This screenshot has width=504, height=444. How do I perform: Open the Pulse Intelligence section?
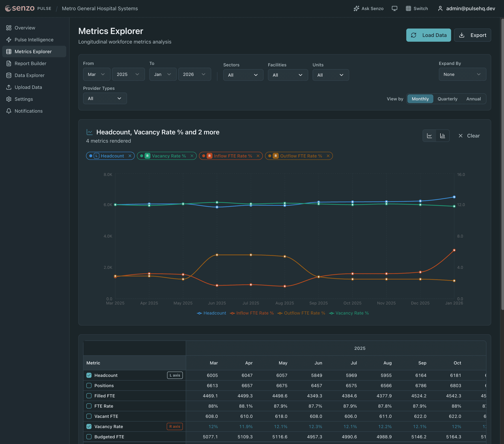coord(34,39)
